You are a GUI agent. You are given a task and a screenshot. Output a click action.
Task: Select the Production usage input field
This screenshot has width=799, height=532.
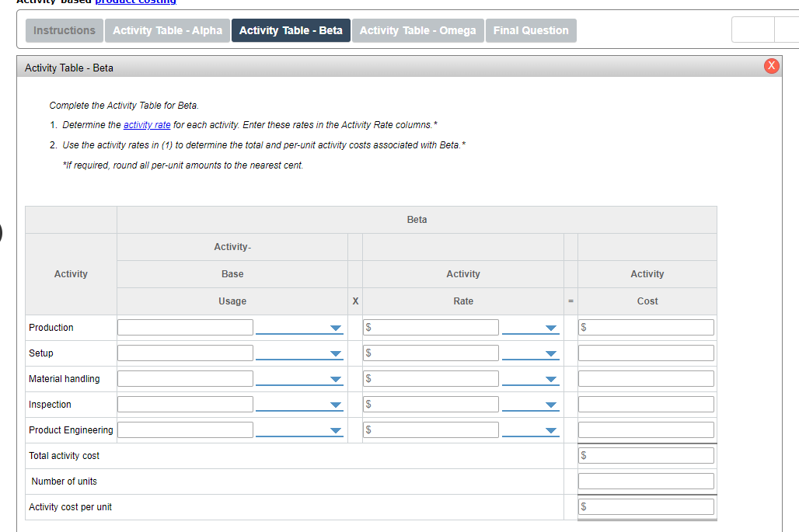[185, 327]
